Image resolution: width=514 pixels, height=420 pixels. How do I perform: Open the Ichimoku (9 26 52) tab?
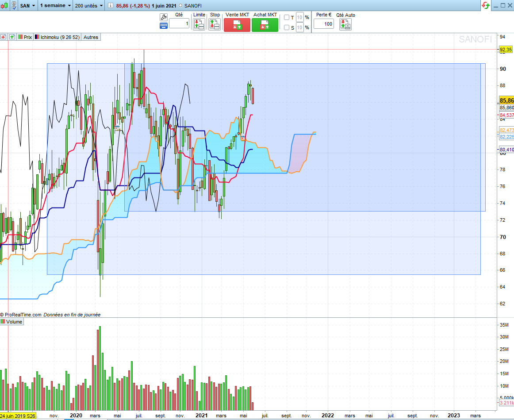pos(58,37)
